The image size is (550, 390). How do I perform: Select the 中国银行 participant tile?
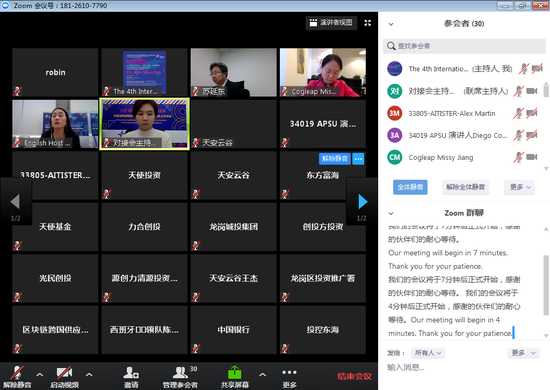(x=233, y=330)
